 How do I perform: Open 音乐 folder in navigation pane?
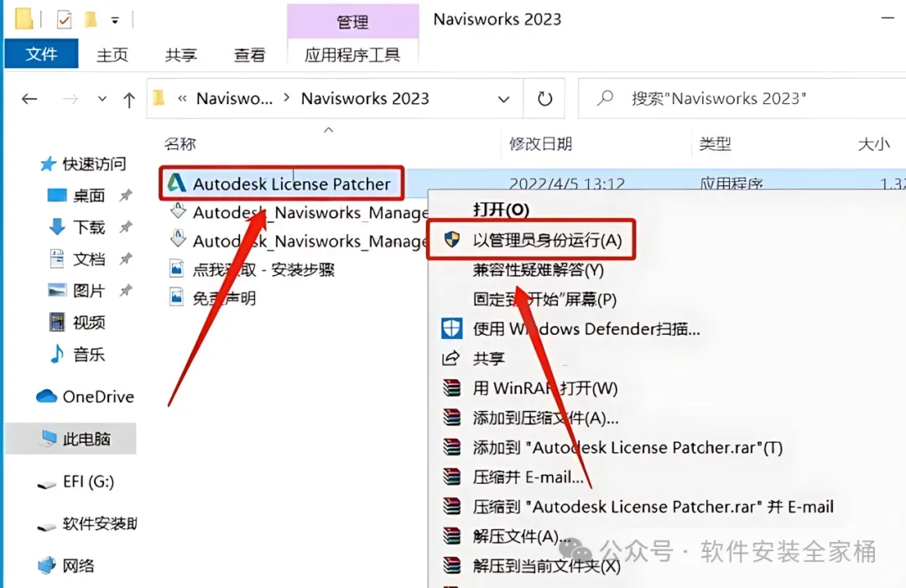[88, 354]
